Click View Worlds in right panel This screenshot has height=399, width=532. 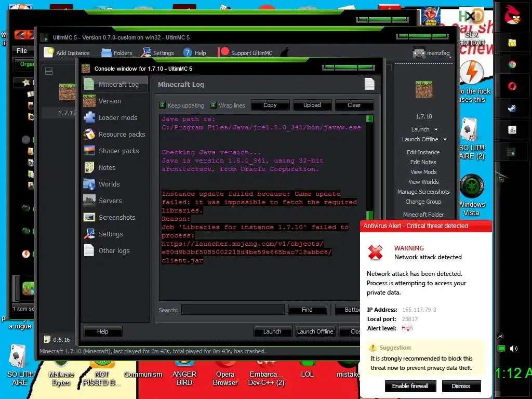click(x=423, y=182)
